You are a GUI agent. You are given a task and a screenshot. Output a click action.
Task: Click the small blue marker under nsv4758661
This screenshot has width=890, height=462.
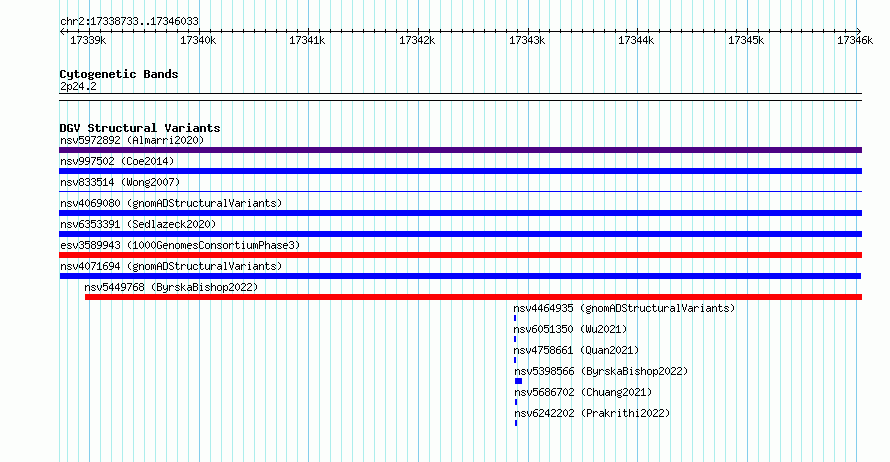[x=515, y=360]
